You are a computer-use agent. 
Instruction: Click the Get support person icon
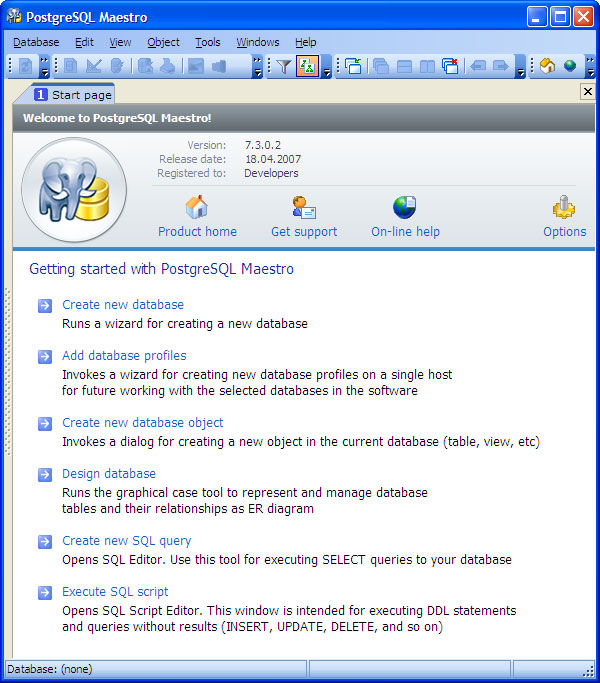coord(304,207)
